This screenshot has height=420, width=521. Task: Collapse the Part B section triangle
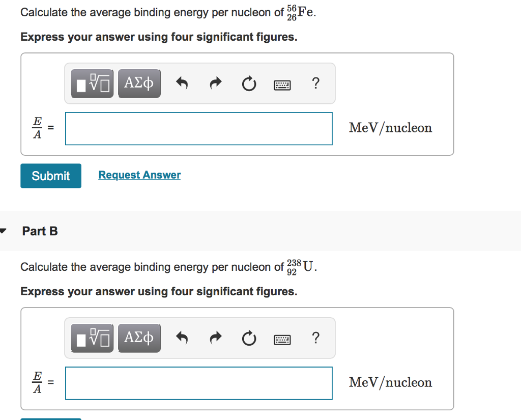point(3,230)
